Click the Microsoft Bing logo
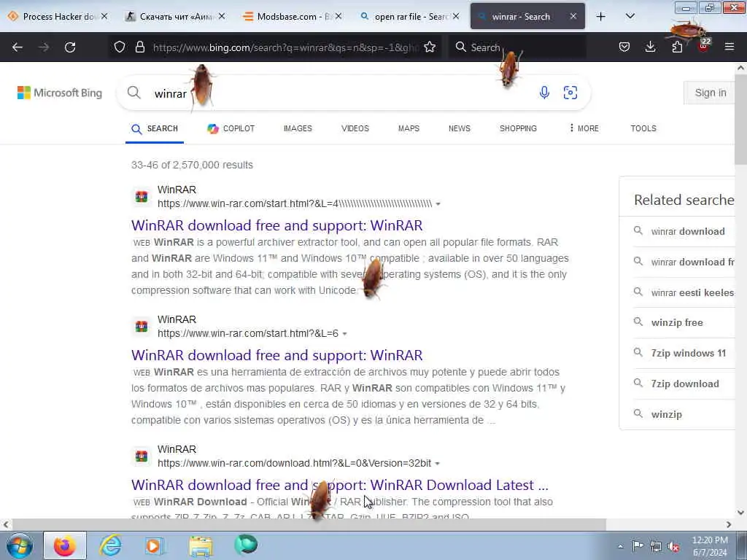Viewport: 747px width, 560px height. (60, 93)
